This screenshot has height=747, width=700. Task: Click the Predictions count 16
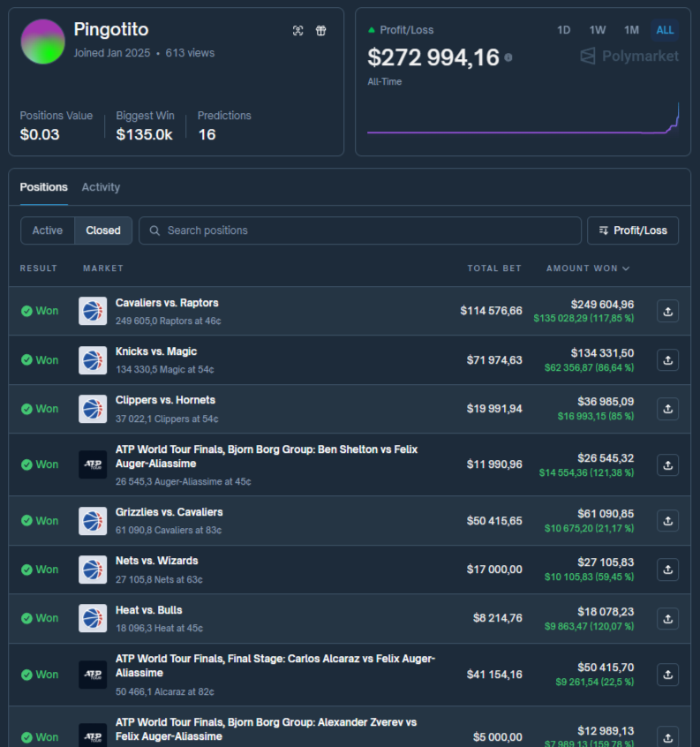pyautogui.click(x=207, y=135)
